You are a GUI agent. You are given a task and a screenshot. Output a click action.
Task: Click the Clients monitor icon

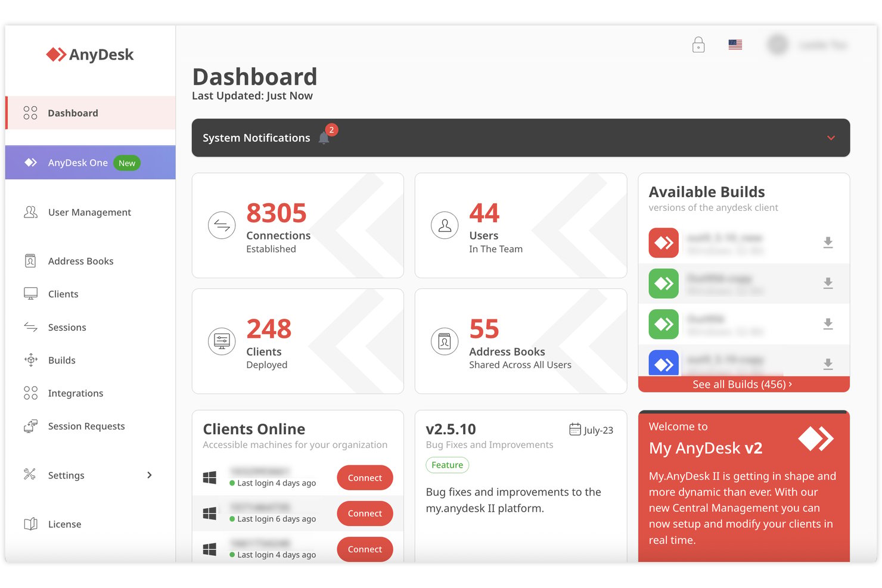(30, 294)
